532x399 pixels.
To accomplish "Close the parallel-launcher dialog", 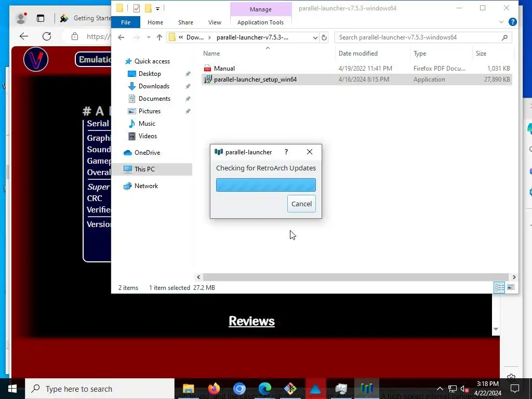I will tap(310, 152).
